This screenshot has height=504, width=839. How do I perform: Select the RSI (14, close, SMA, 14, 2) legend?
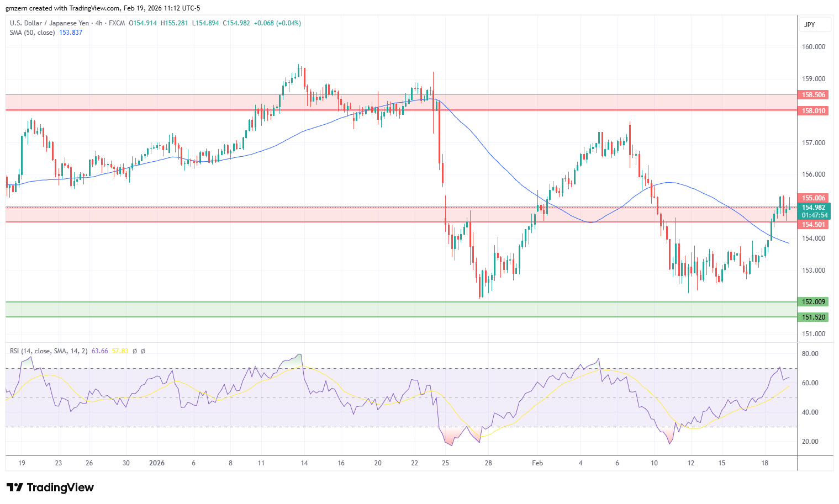49,351
